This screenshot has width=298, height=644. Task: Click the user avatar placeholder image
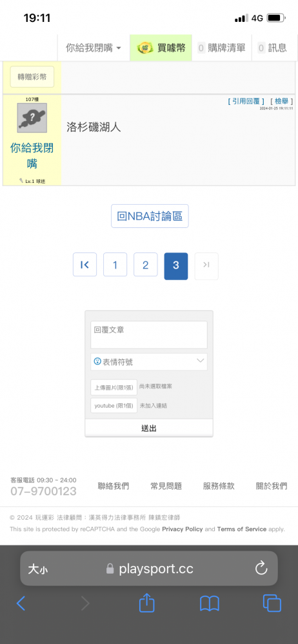pyautogui.click(x=32, y=118)
